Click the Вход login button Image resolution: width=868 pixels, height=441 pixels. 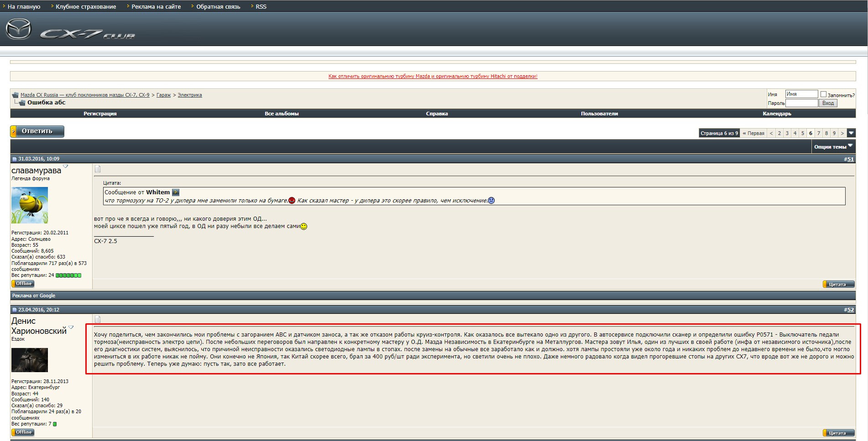(x=828, y=103)
